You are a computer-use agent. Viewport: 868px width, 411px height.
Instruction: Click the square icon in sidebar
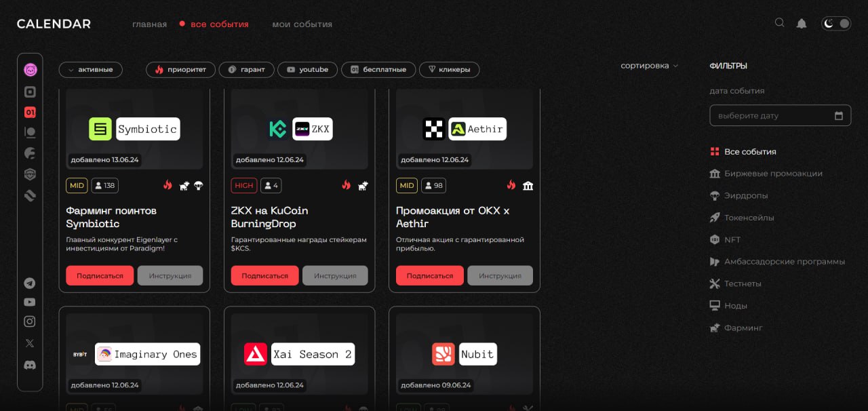(30, 92)
